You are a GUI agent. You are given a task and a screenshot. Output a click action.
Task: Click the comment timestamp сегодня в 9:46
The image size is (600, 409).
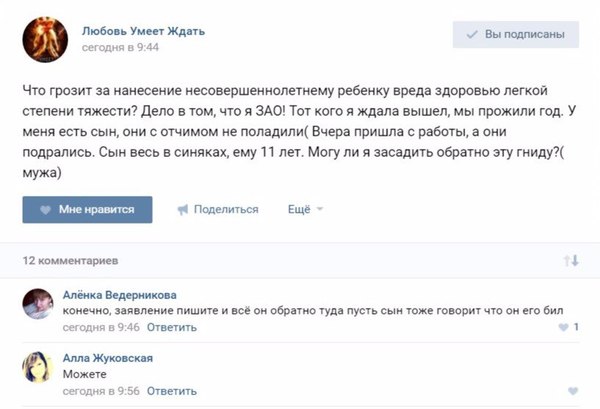pos(101,327)
